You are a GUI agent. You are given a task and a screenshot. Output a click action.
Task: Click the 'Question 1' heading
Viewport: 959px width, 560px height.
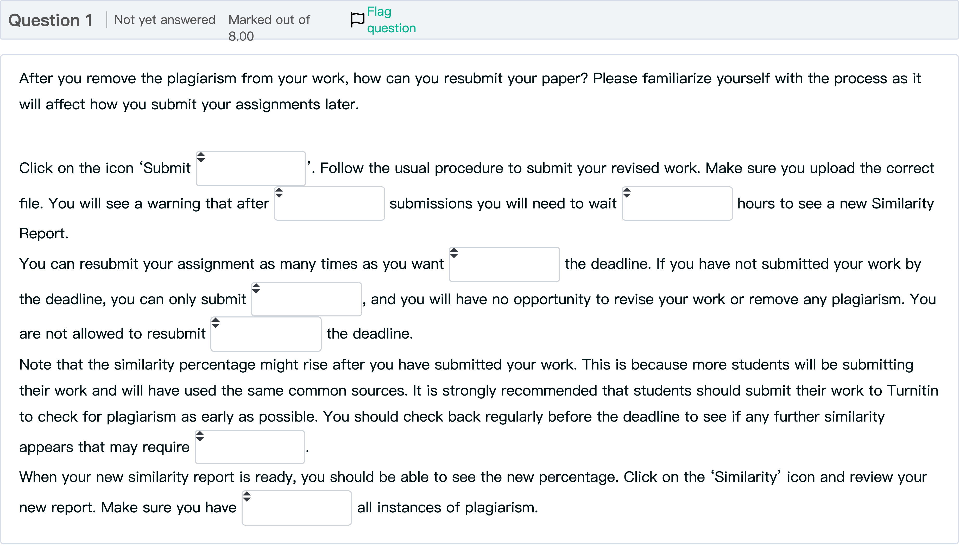point(51,20)
